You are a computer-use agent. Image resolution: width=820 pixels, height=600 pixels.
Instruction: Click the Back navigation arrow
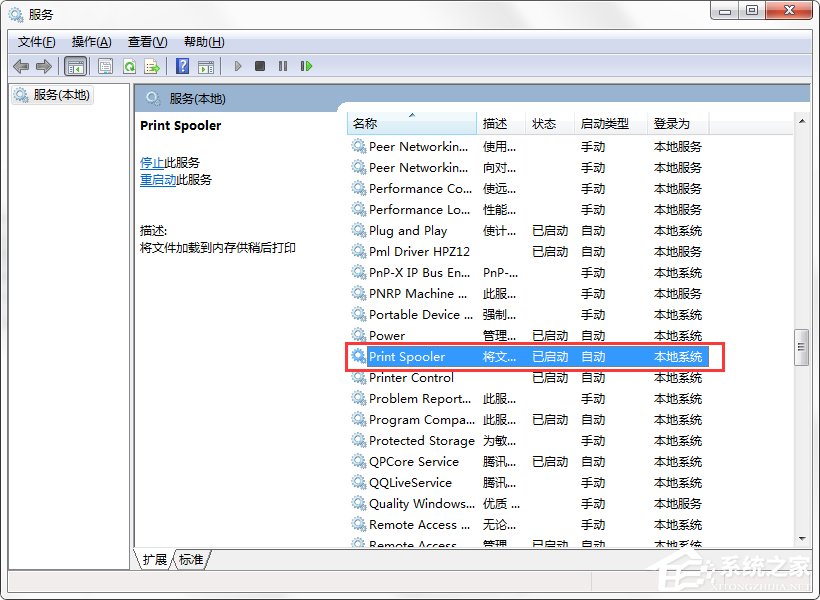click(x=21, y=66)
